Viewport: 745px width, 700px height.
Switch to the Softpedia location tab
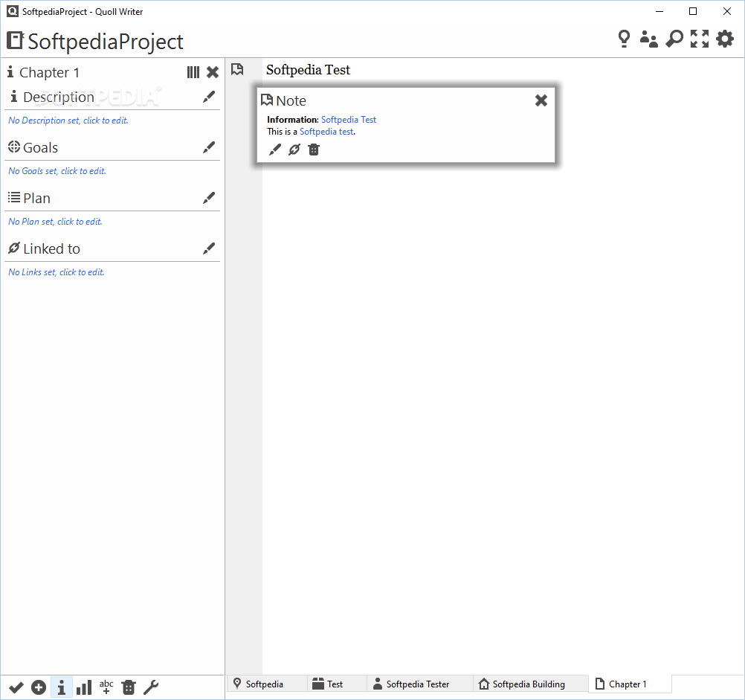267,684
